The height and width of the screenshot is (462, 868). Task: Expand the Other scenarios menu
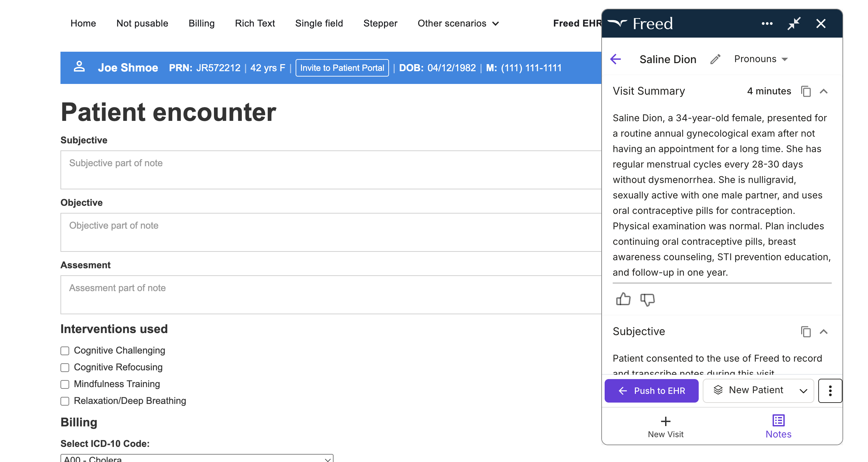[x=458, y=23]
